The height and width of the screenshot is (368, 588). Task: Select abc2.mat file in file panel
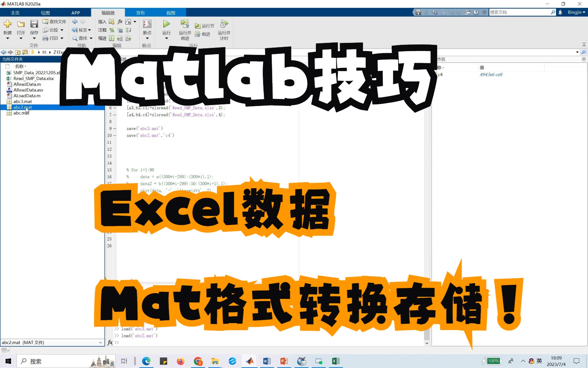[x=22, y=107]
